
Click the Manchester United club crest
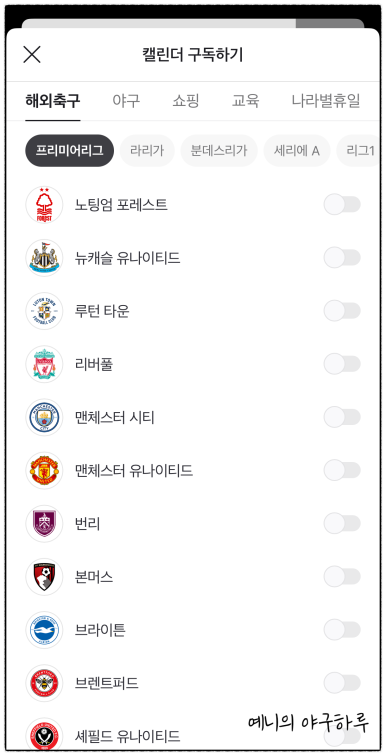pyautogui.click(x=44, y=470)
